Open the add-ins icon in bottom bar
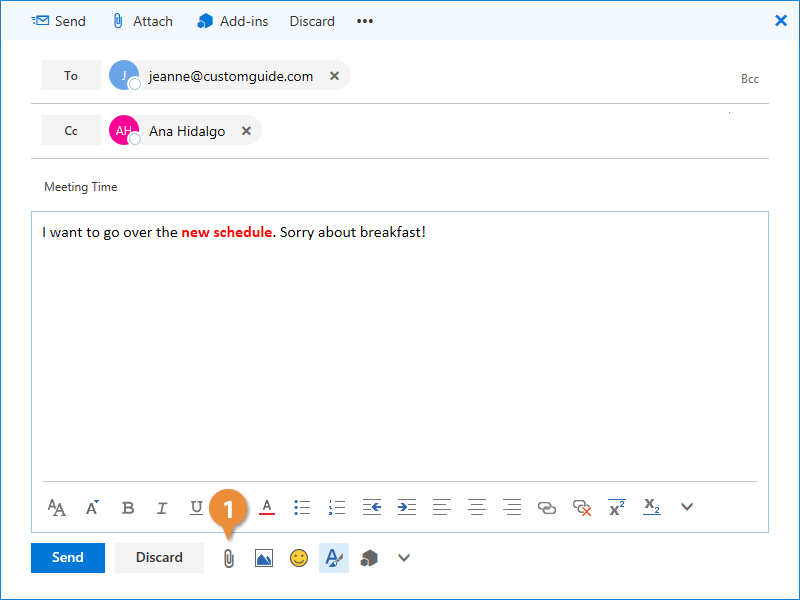Screen dimensions: 800x600 (369, 558)
